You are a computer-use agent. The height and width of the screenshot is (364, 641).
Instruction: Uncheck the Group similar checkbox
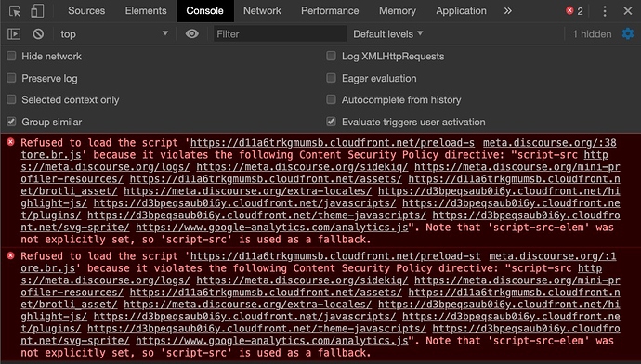[x=11, y=122]
